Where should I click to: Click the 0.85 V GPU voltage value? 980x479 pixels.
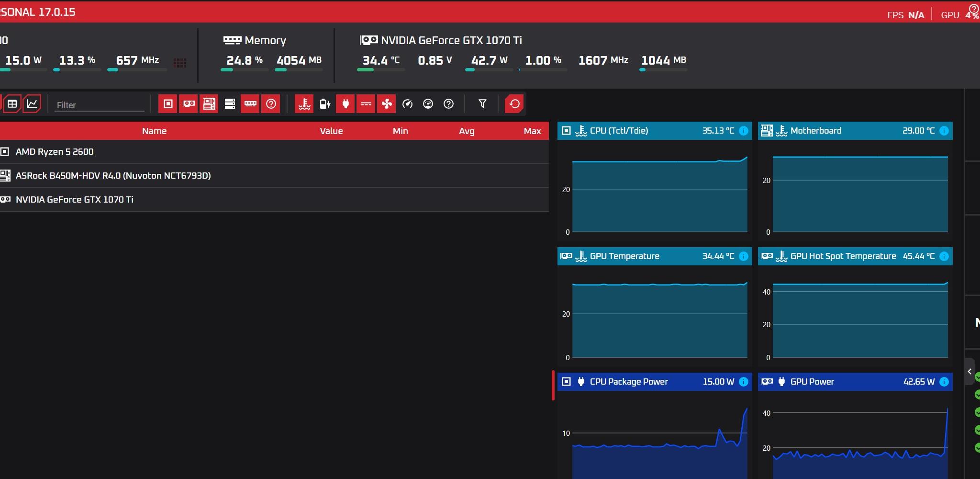click(x=435, y=60)
